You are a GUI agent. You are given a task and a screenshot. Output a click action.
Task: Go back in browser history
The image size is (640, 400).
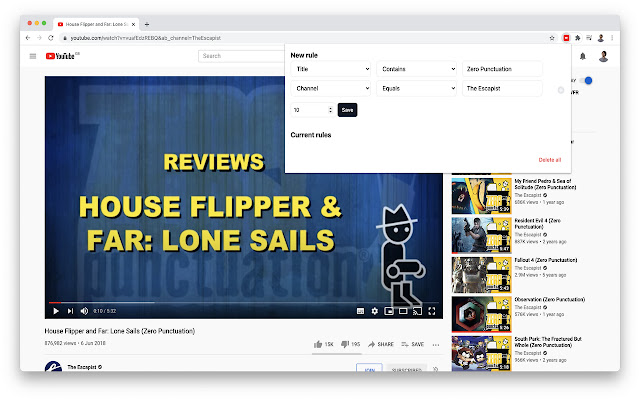(28, 38)
